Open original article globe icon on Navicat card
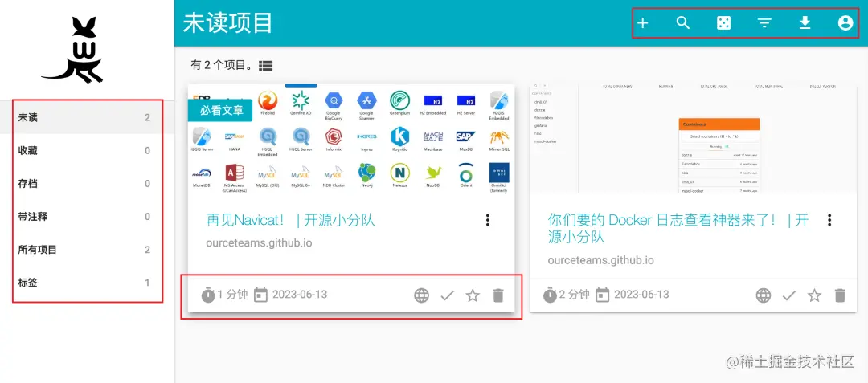868x383 pixels. click(x=422, y=295)
